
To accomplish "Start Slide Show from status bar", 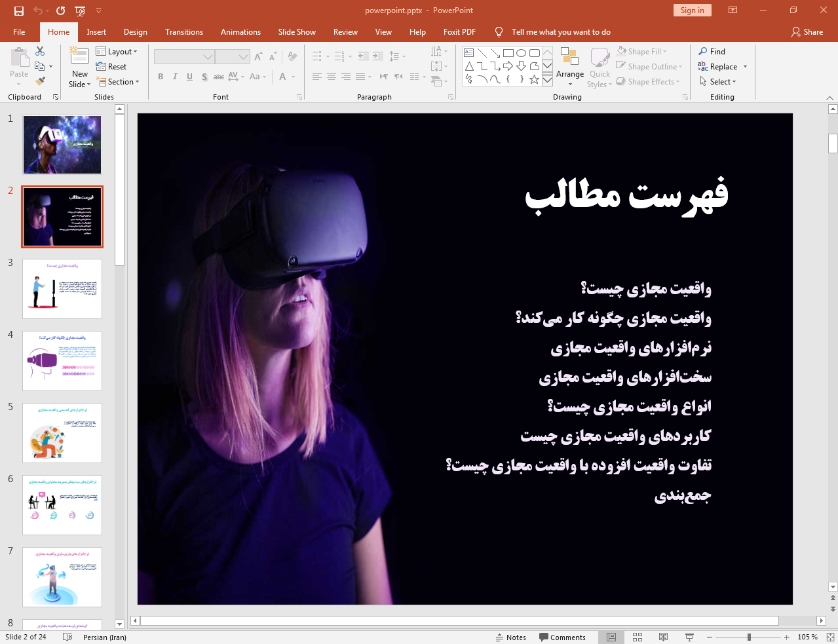I will click(689, 637).
